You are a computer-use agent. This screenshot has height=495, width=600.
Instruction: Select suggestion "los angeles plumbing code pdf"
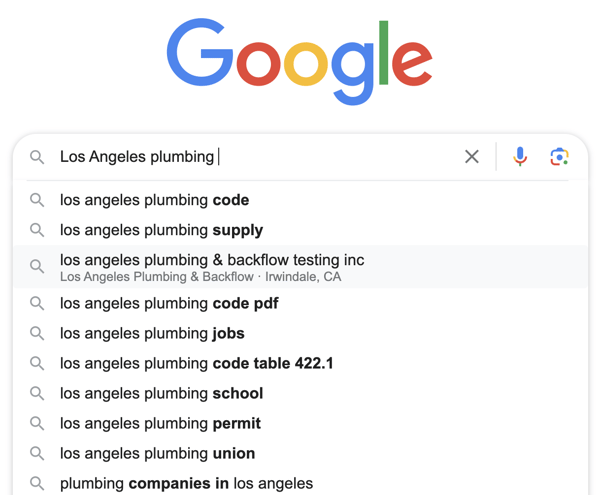tap(169, 303)
